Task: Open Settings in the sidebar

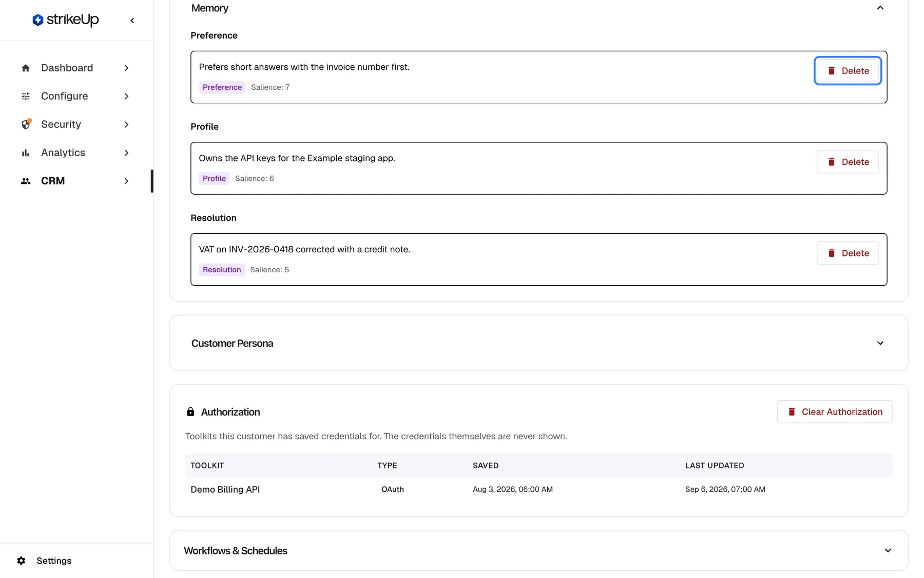Action: pos(44,561)
